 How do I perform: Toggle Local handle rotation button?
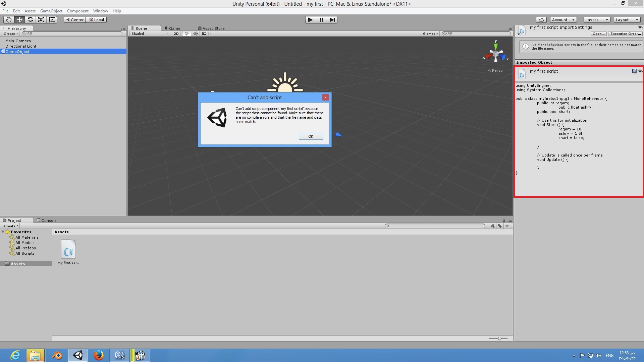(96, 20)
